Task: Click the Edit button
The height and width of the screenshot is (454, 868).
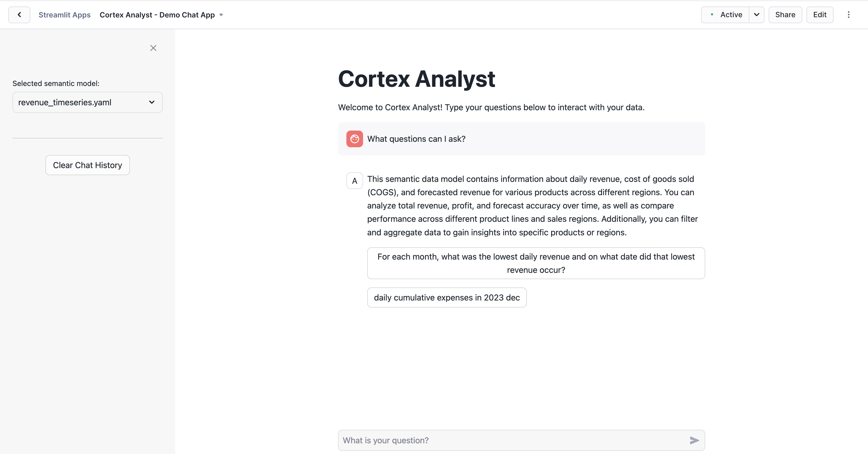Action: (819, 15)
